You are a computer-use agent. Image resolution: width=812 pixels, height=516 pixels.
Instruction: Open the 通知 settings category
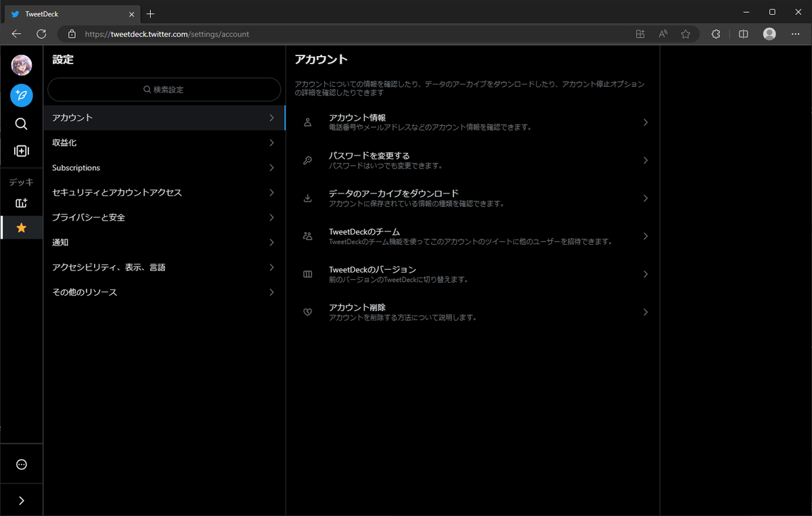point(164,243)
